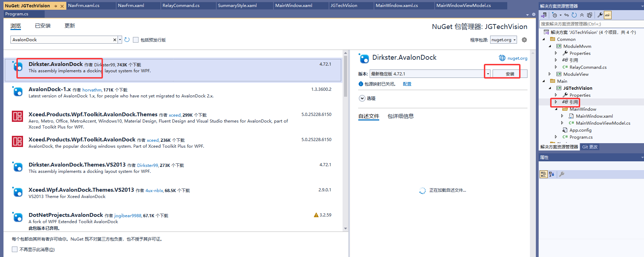Viewport: 644px width, 257px height.
Task: Switch to the Updates tab
Action: coord(70,26)
